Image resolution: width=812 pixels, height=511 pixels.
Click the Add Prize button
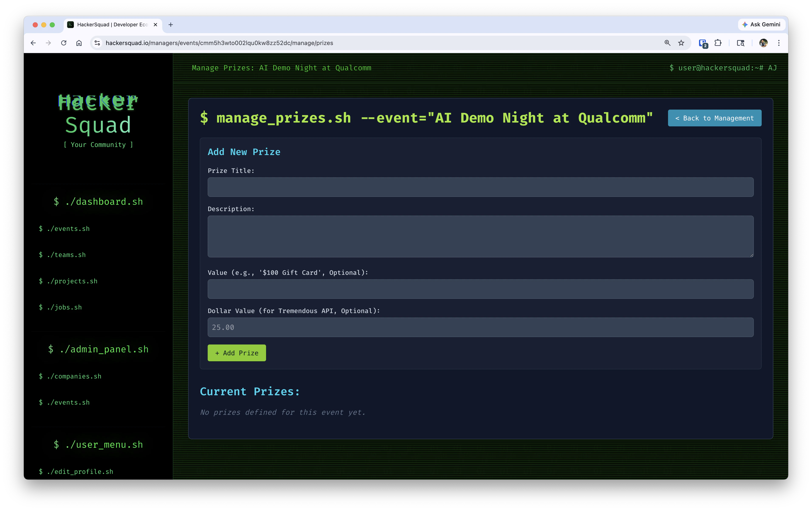(x=237, y=353)
